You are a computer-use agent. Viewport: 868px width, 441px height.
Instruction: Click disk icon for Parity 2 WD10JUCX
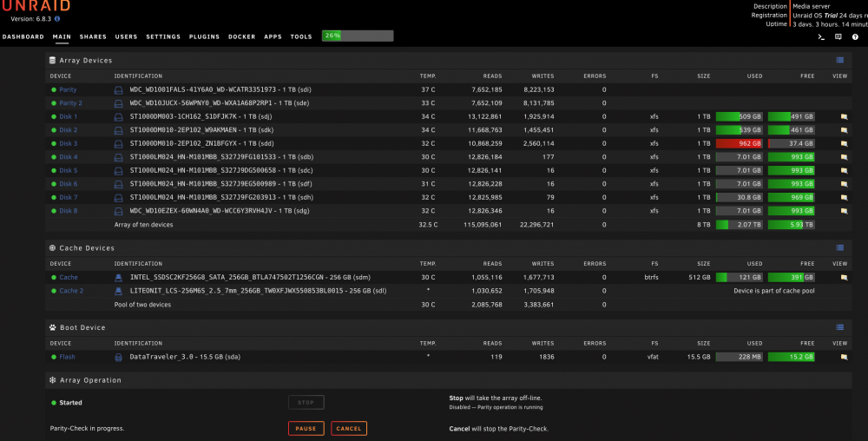118,103
